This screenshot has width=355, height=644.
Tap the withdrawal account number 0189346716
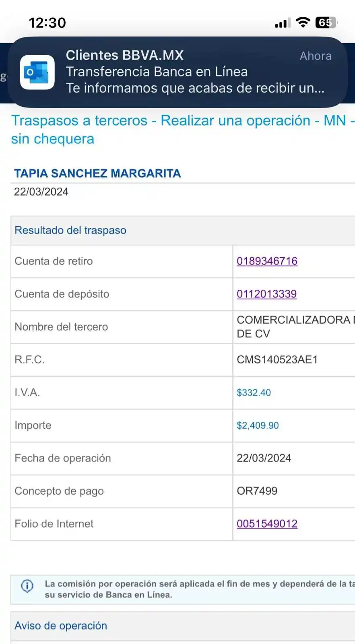click(267, 261)
